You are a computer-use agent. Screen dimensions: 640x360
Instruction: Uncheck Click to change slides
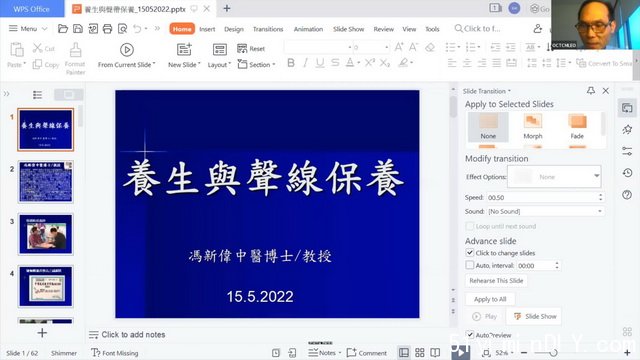(x=470, y=253)
